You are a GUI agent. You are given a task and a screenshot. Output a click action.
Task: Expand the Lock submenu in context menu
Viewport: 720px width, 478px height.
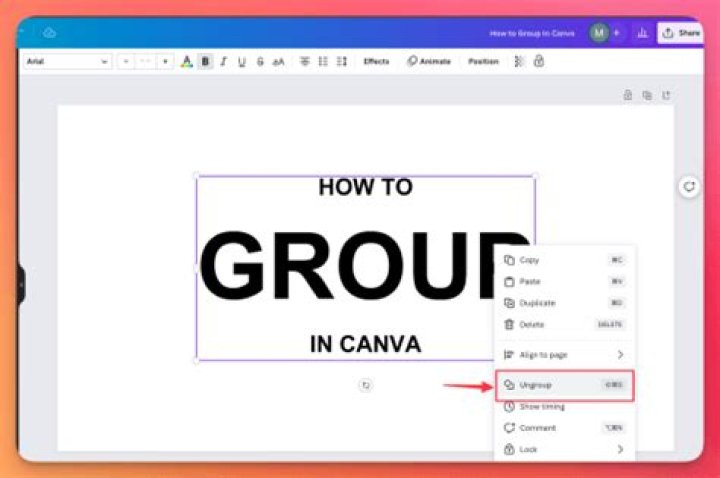click(x=564, y=450)
